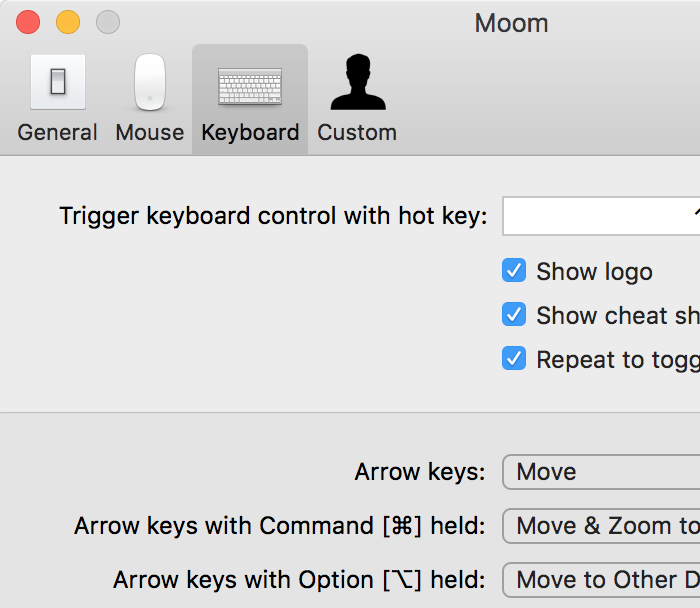
Task: Click the General light switch icon
Action: coord(58,82)
